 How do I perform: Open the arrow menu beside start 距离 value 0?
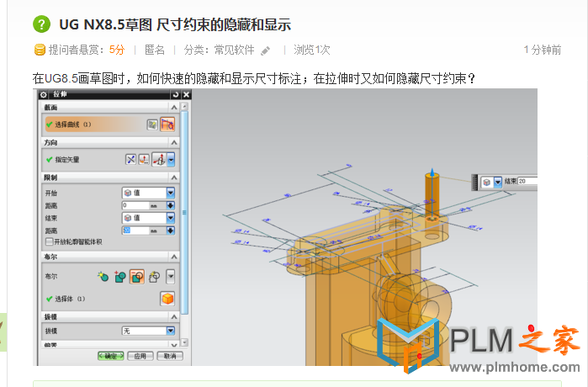(x=171, y=205)
